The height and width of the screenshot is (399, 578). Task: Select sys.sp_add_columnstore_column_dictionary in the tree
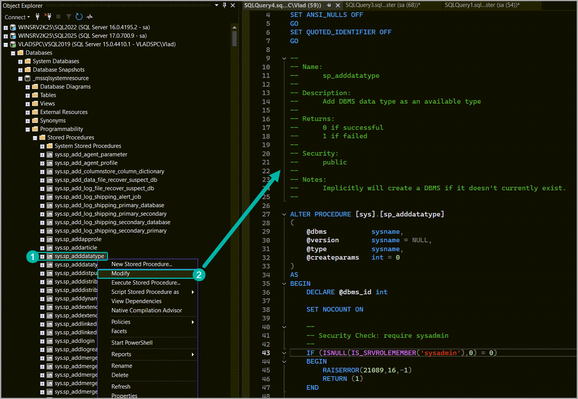point(109,171)
